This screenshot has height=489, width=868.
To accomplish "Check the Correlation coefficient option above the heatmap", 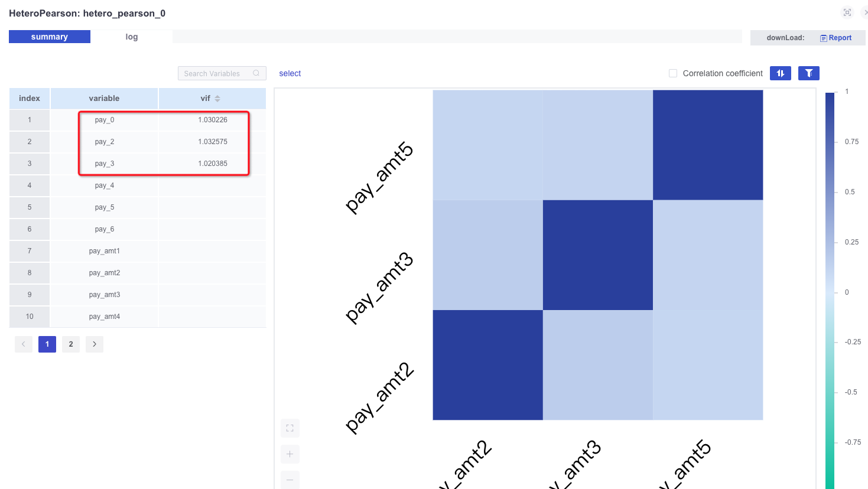I will (673, 73).
